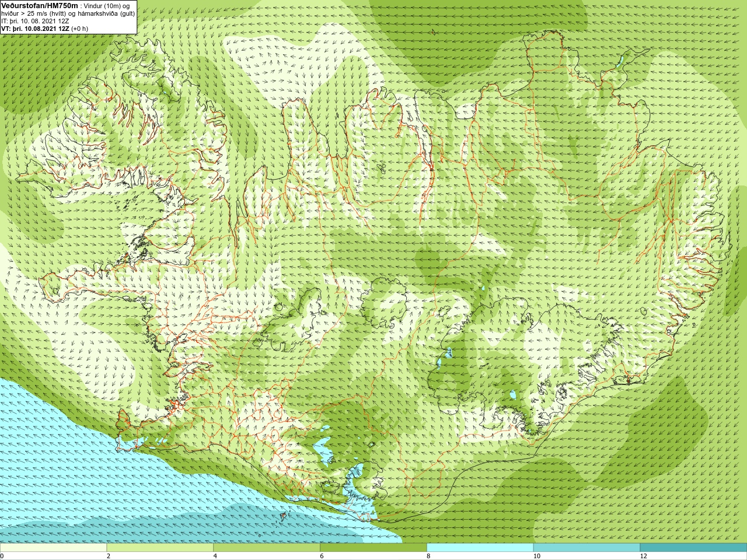Select the dark green 6–8 legend swatch
The image size is (747, 560).
373,548
